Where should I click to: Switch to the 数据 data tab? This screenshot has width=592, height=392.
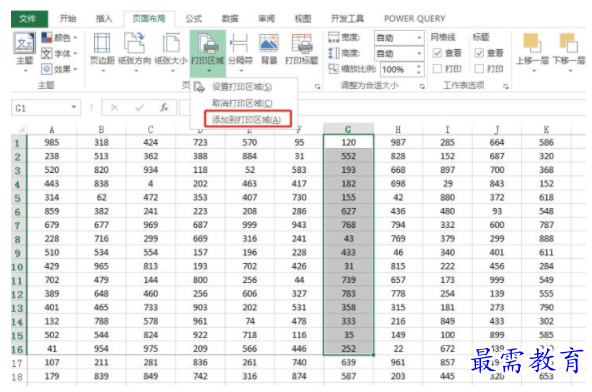(230, 19)
